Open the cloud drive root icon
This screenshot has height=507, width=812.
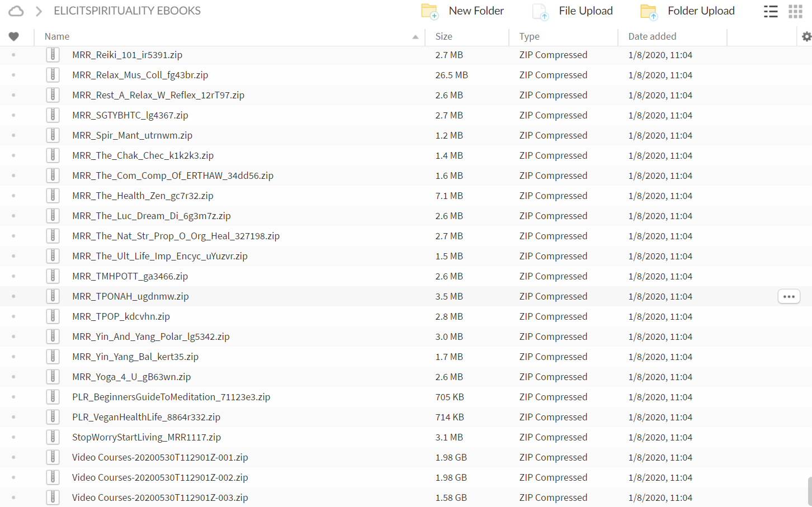click(x=16, y=11)
